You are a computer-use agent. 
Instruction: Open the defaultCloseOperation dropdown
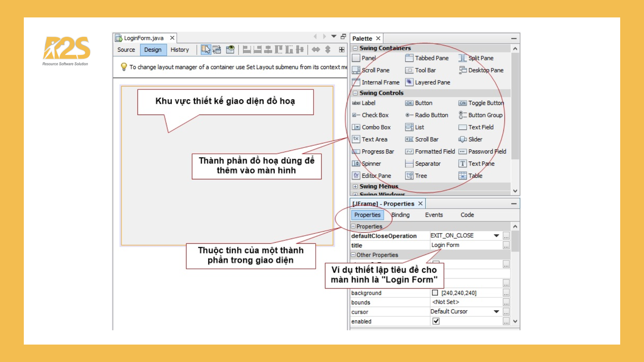tap(496, 236)
